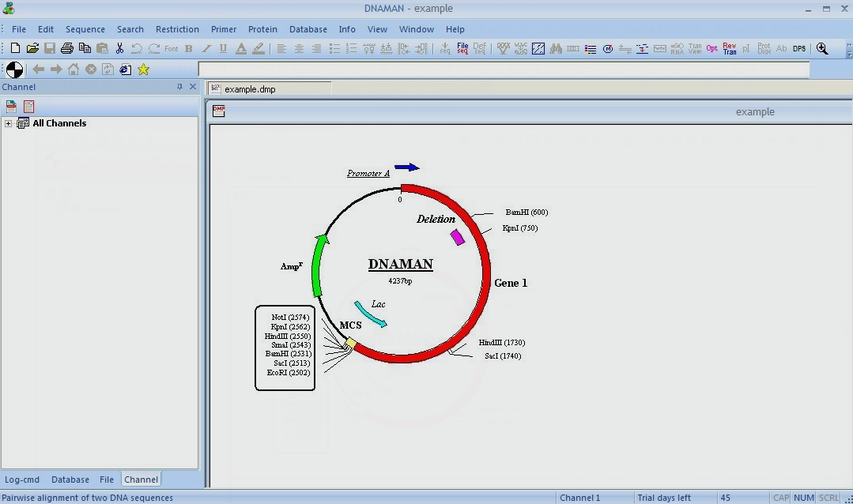Click the Refresh page icon

108,69
